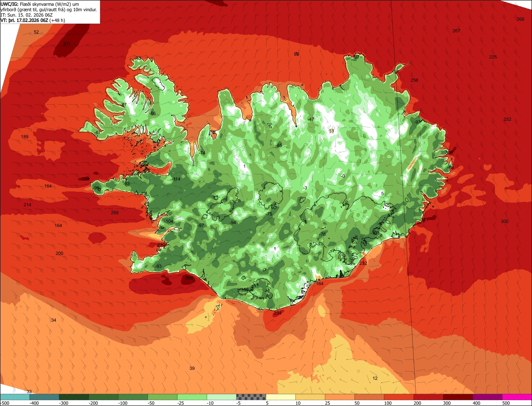Pick the palest green -10 to -5 legend swatch
532x406 pixels.
[222, 397]
